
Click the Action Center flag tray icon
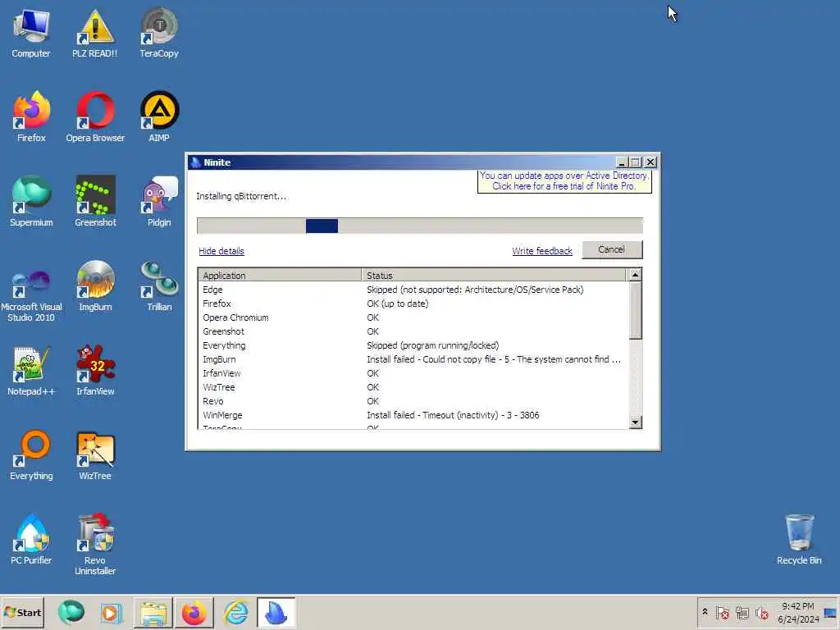(722, 612)
